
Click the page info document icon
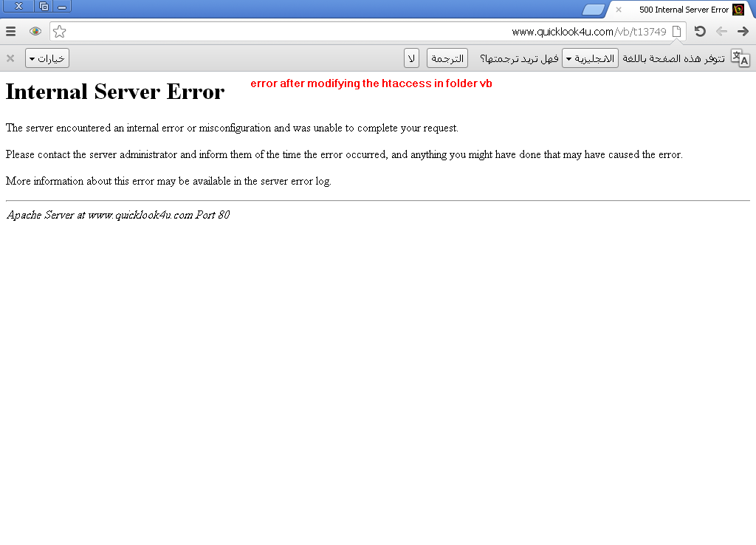(x=676, y=31)
